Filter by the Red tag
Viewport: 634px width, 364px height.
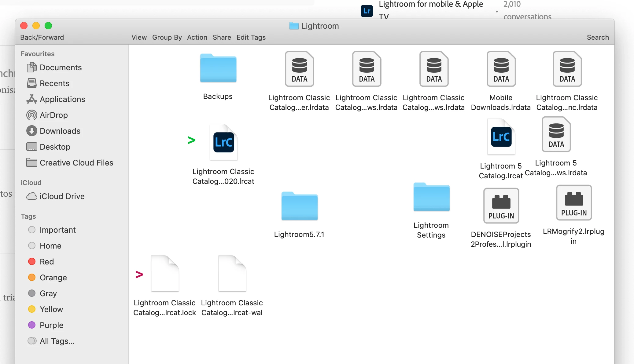coord(46,262)
